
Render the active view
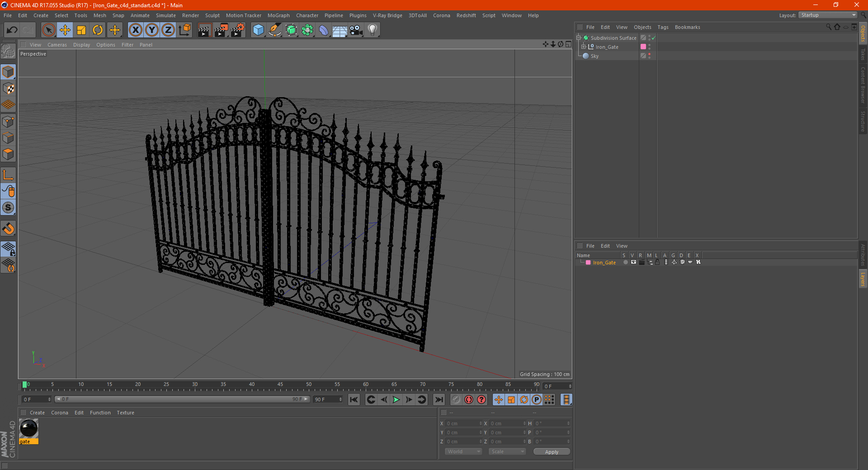click(204, 30)
